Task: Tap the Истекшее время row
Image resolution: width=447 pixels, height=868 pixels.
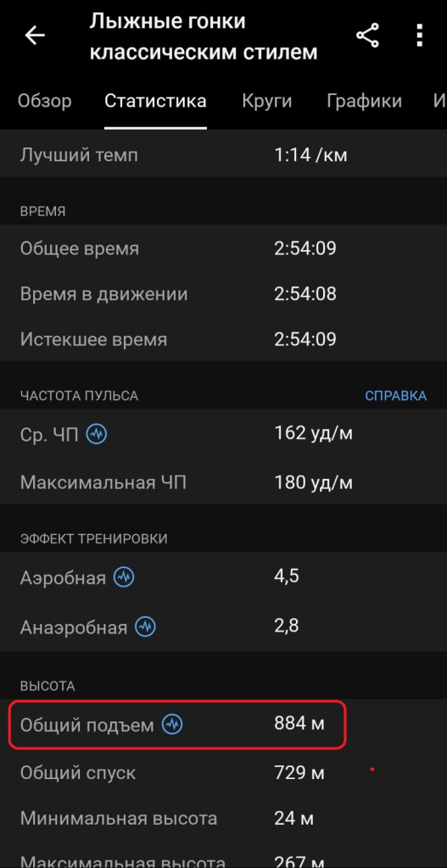Action: pyautogui.click(x=223, y=339)
